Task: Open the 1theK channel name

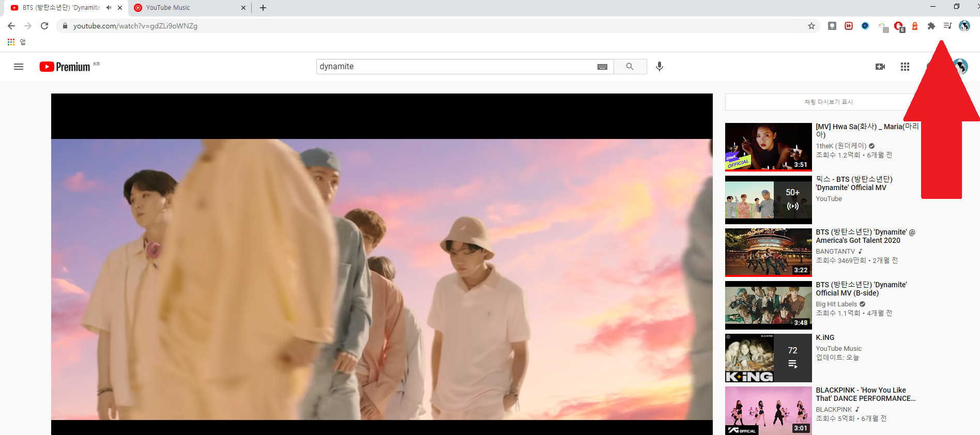Action: [841, 146]
